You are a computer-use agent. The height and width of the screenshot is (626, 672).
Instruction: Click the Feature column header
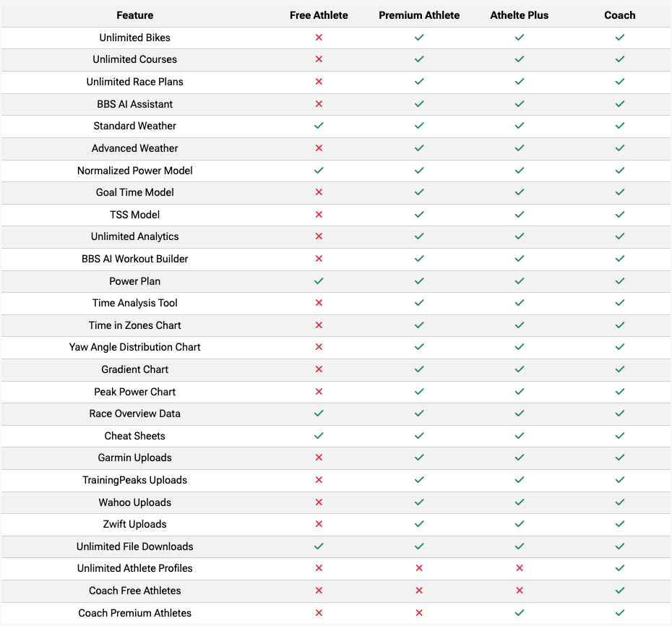[x=135, y=15]
